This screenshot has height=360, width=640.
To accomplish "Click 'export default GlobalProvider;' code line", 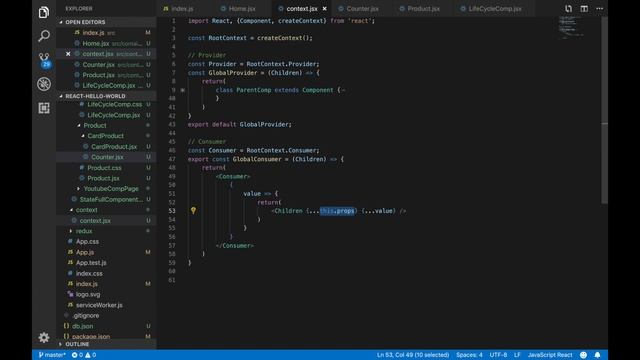I will (x=240, y=124).
